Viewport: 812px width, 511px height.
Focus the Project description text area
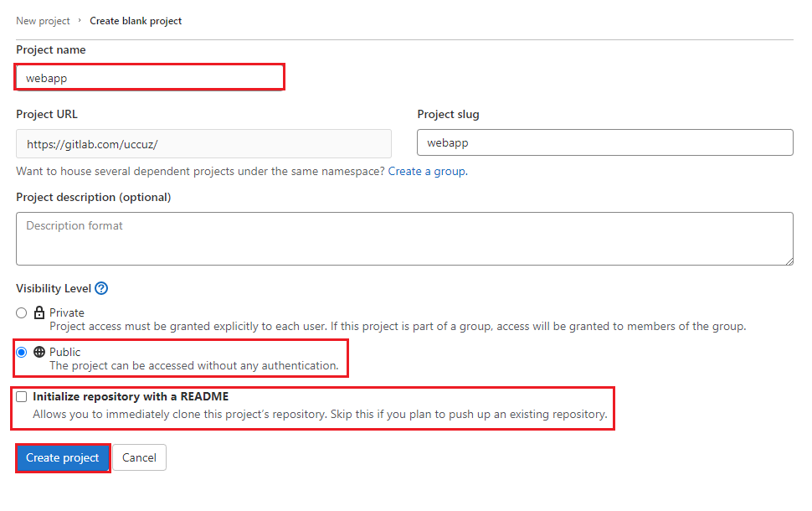click(404, 239)
